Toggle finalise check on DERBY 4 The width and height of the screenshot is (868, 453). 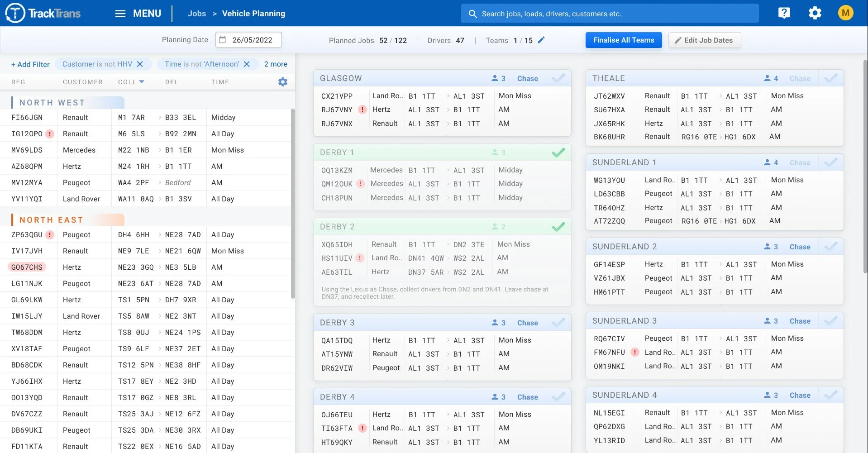coord(558,397)
